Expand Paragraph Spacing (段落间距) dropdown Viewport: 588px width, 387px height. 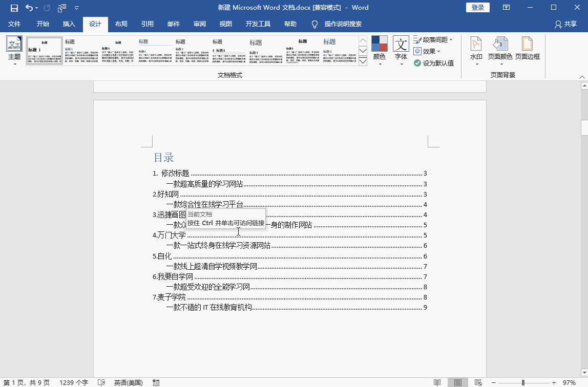(433, 39)
